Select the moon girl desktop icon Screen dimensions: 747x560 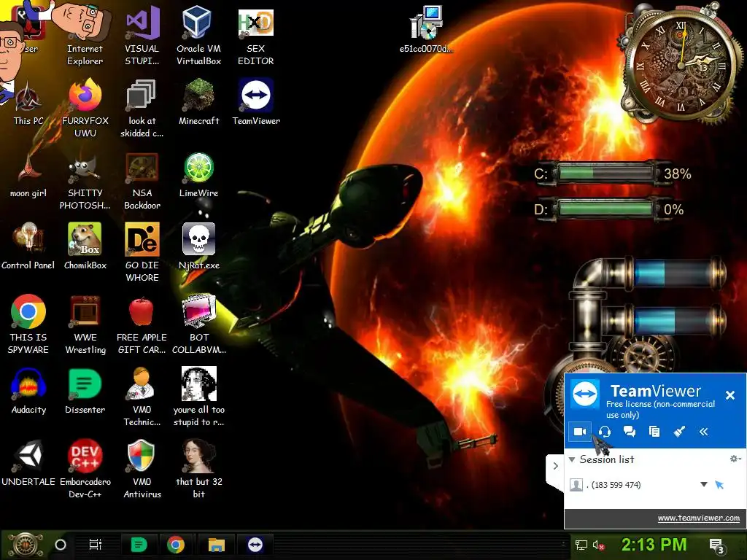(28, 175)
